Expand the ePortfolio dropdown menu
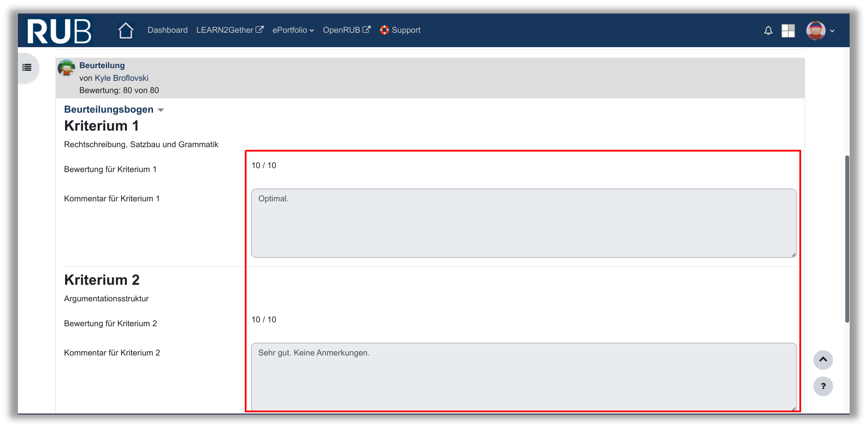The height and width of the screenshot is (428, 868). point(293,30)
